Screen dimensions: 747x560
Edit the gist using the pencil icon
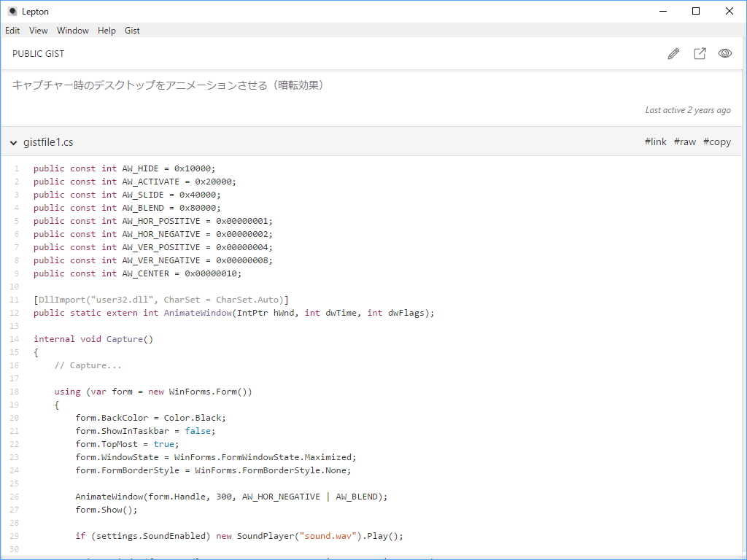point(673,53)
